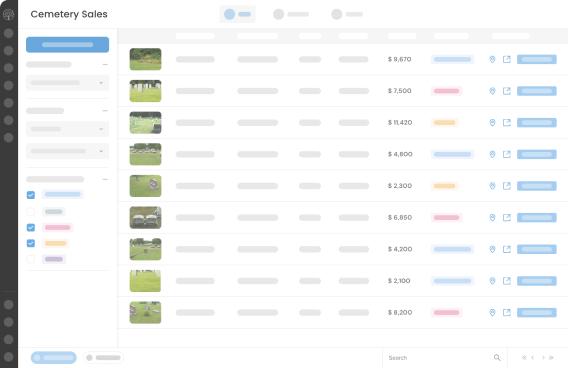Select the middle gray step tab in the header
568x368 pixels.
coord(291,14)
